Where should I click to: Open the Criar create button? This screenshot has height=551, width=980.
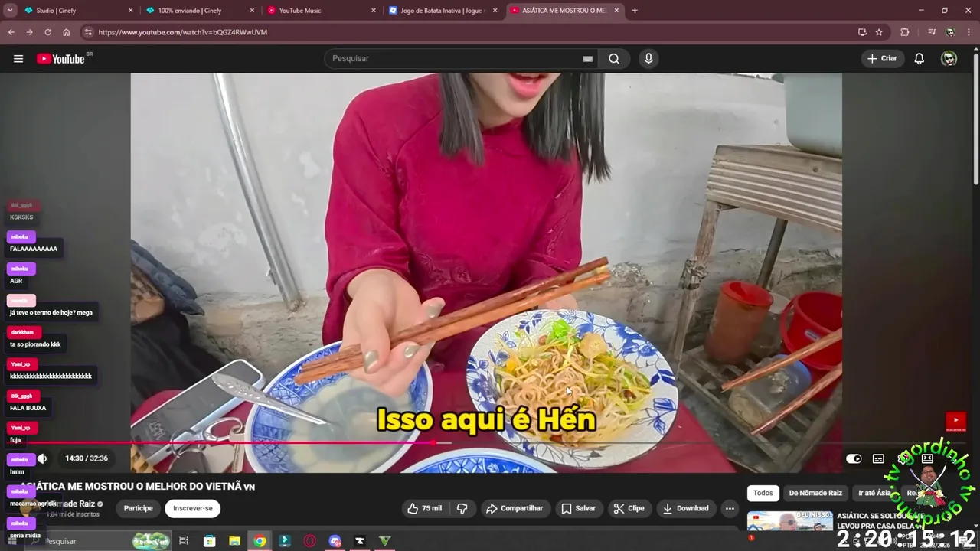[x=882, y=59]
